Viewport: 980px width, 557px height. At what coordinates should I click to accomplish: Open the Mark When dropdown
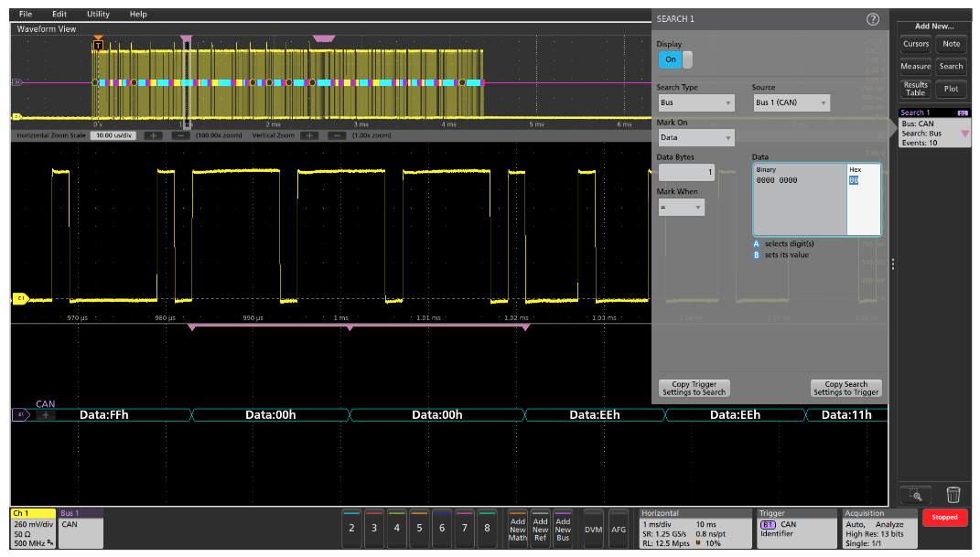coord(682,206)
